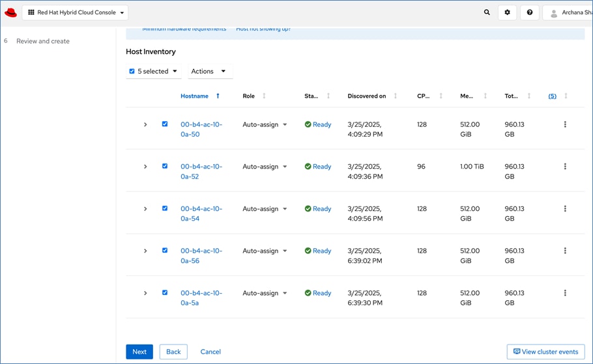Expand row for host 0a-54
593x364 pixels.
145,208
